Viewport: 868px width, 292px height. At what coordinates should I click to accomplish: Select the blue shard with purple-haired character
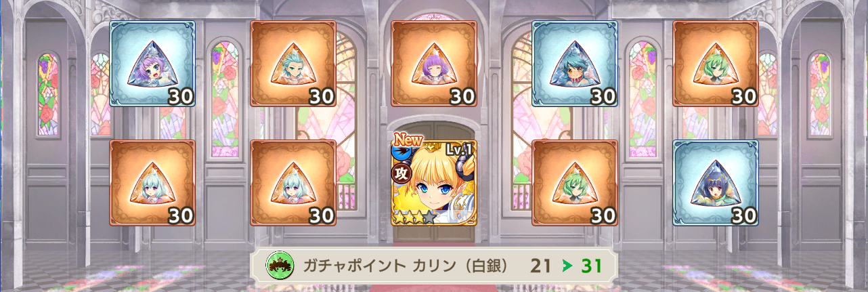pos(152,64)
